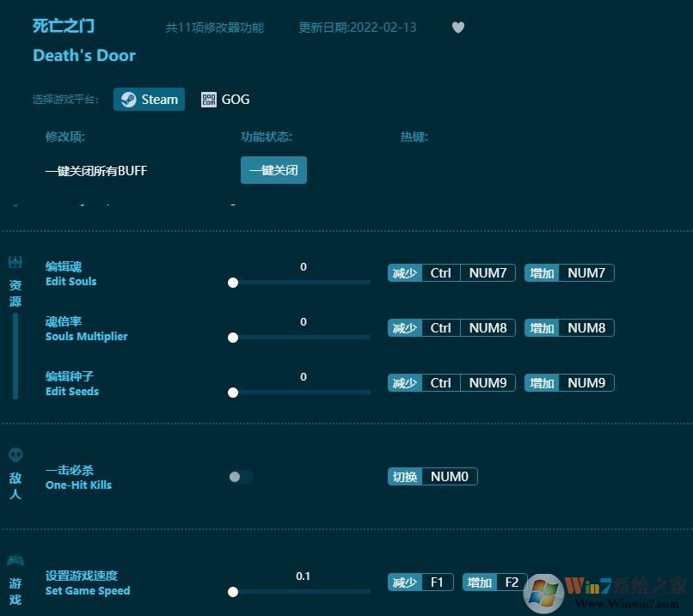Click the F2 hotkey field
The image size is (693, 616).
[512, 582]
